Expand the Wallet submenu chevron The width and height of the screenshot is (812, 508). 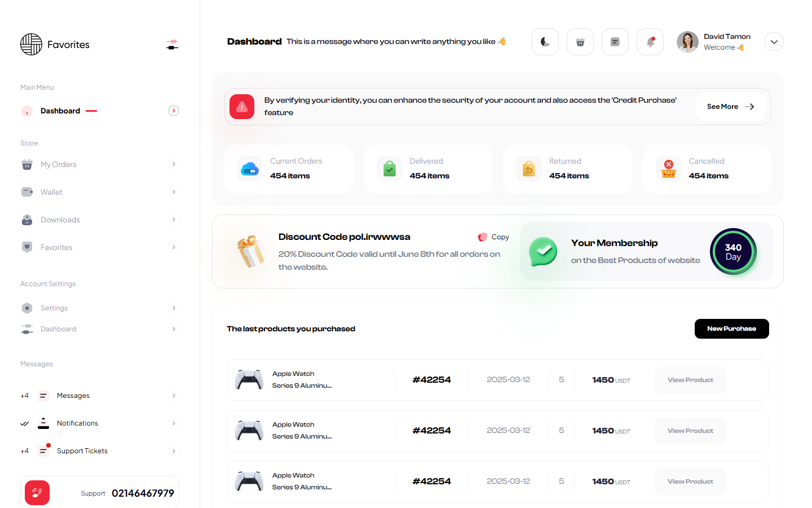pyautogui.click(x=174, y=192)
